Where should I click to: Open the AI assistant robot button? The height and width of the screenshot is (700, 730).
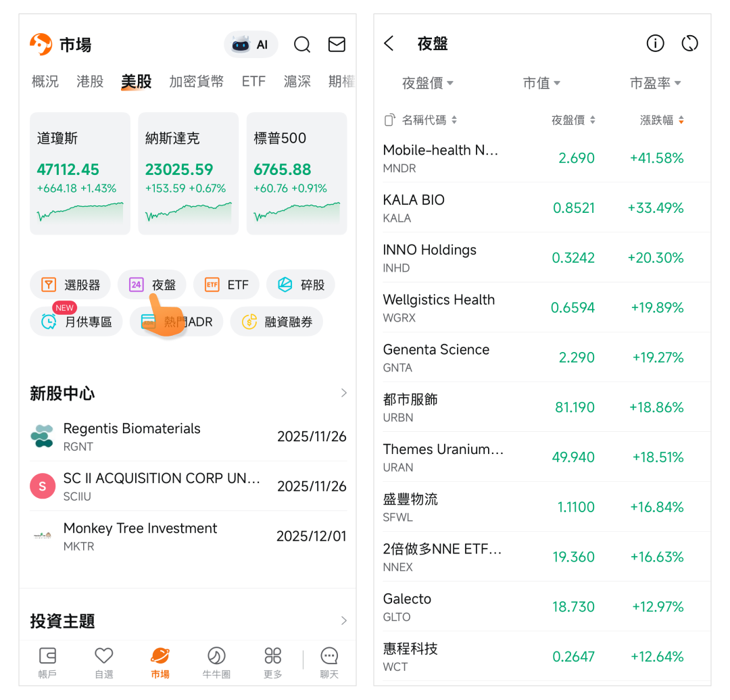point(250,45)
